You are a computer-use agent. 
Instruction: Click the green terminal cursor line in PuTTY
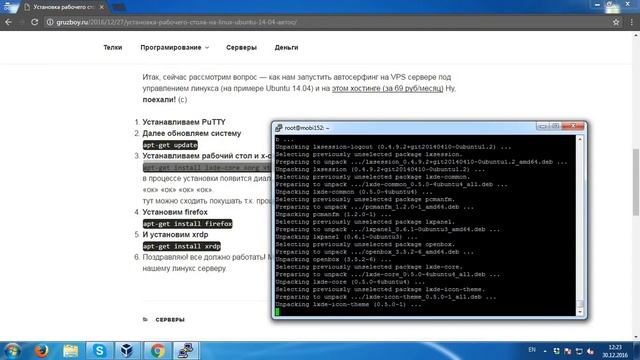278,312
